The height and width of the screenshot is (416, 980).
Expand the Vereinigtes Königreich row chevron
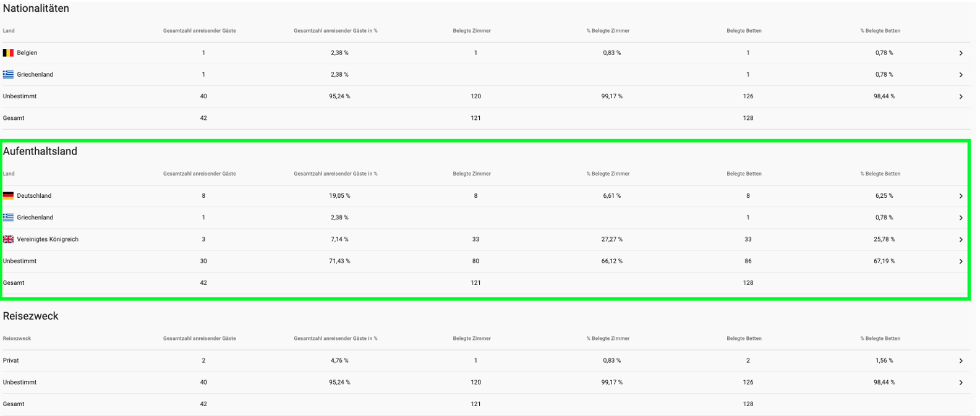[x=960, y=239]
